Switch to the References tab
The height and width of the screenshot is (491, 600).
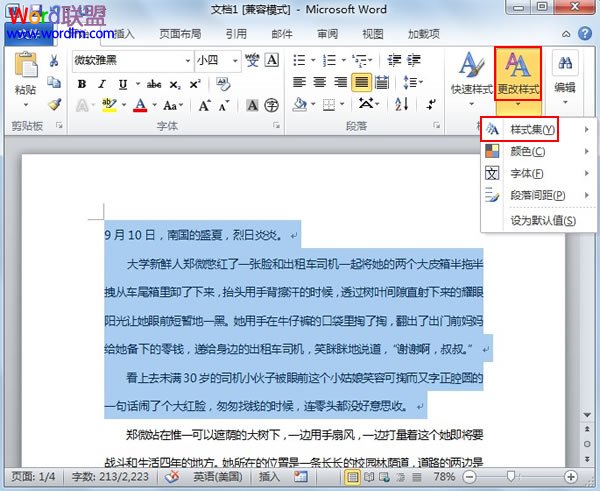click(236, 34)
